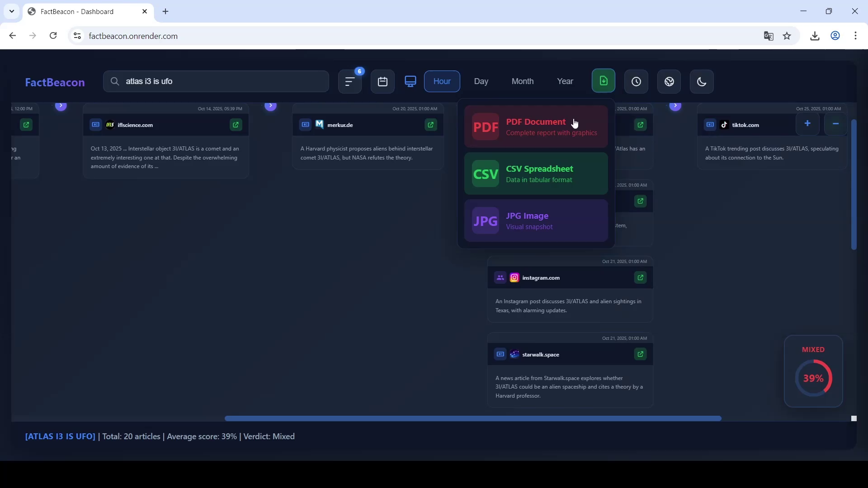Click the monitor display view icon
Viewport: 868px width, 488px height.
pos(410,82)
